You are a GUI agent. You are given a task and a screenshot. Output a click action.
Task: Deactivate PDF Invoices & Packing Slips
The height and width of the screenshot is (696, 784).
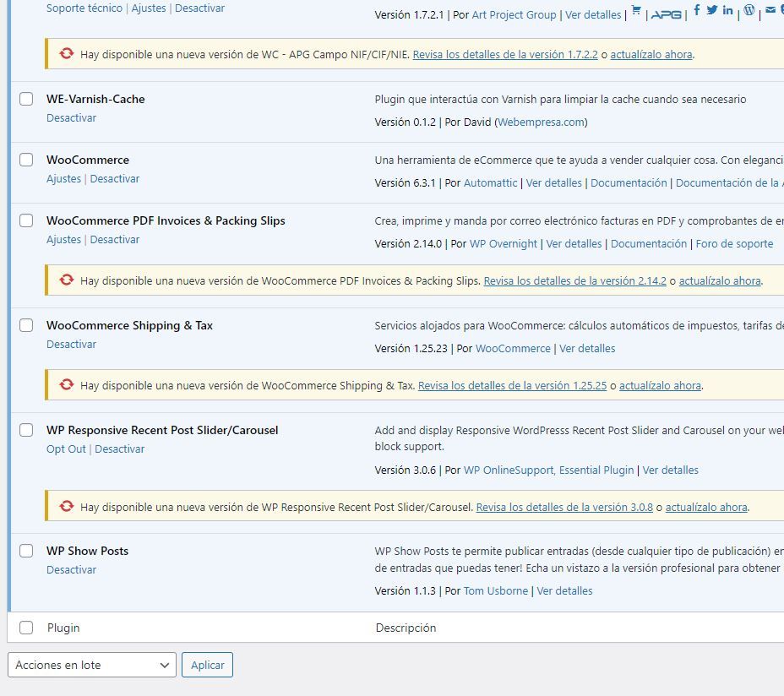pos(115,240)
